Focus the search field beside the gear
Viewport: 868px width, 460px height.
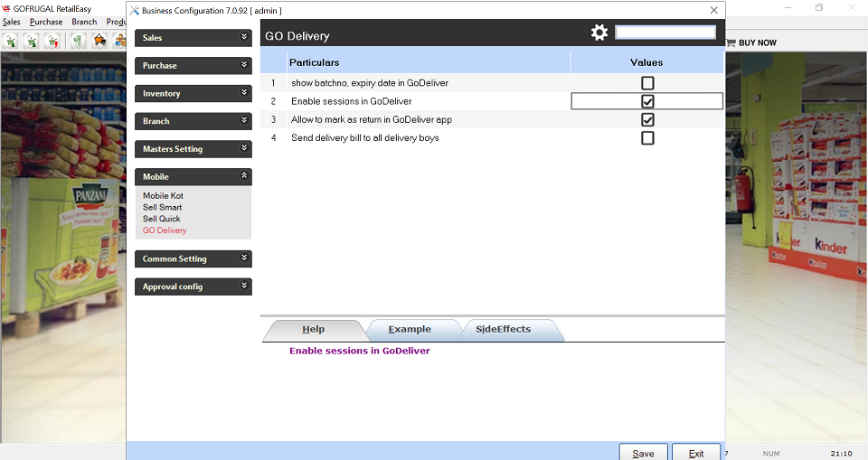665,33
